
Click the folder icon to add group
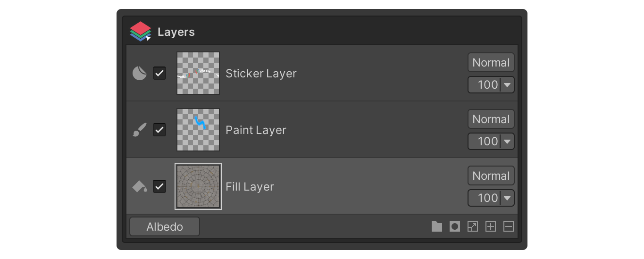pyautogui.click(x=437, y=227)
